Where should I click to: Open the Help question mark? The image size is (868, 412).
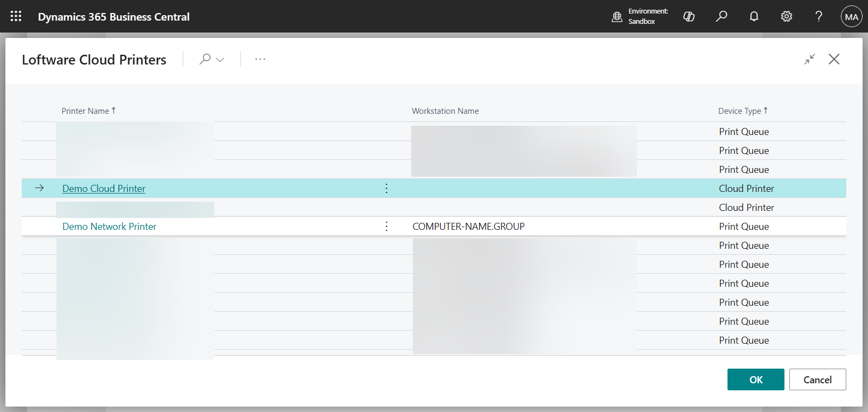(x=819, y=17)
